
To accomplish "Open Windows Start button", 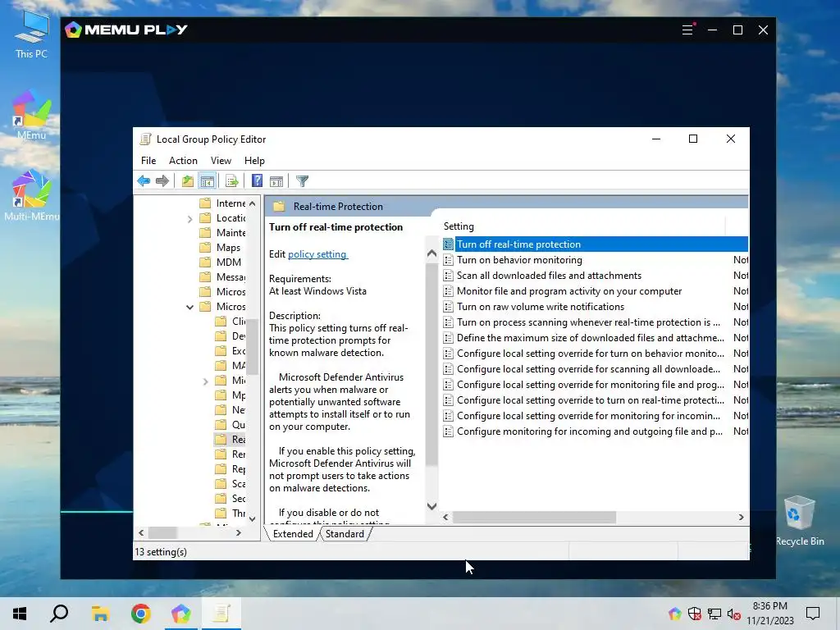I will tap(20, 614).
